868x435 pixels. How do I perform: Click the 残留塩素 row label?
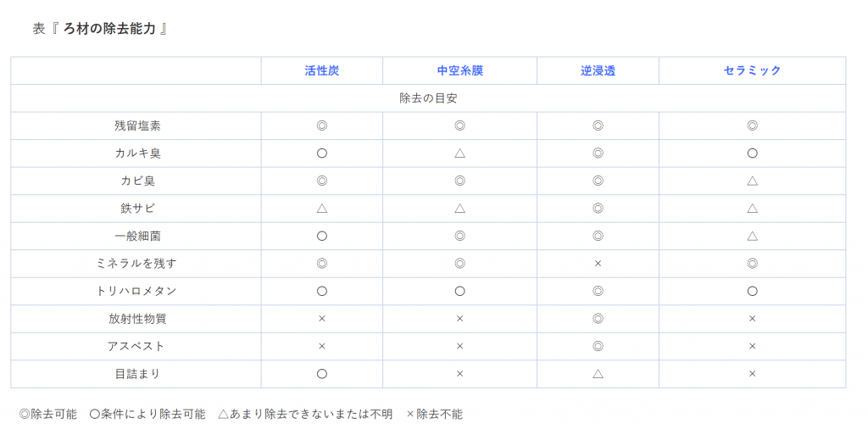click(137, 125)
